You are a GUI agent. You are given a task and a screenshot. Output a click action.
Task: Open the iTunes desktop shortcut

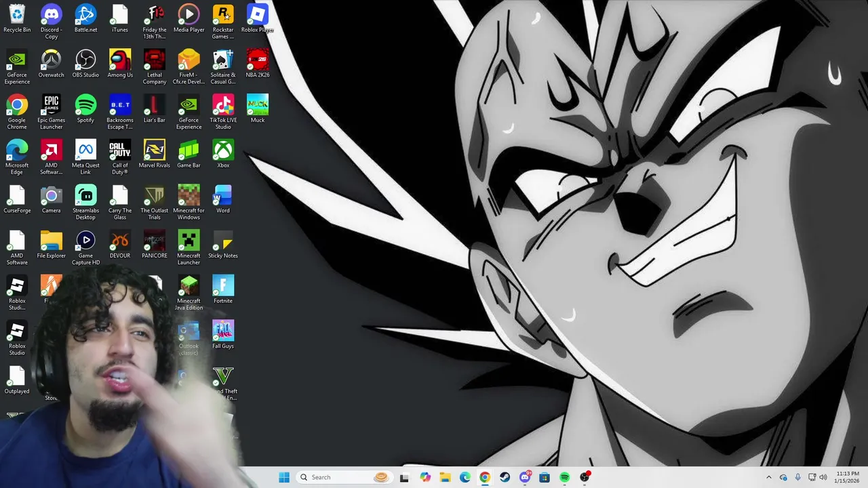[x=120, y=19]
